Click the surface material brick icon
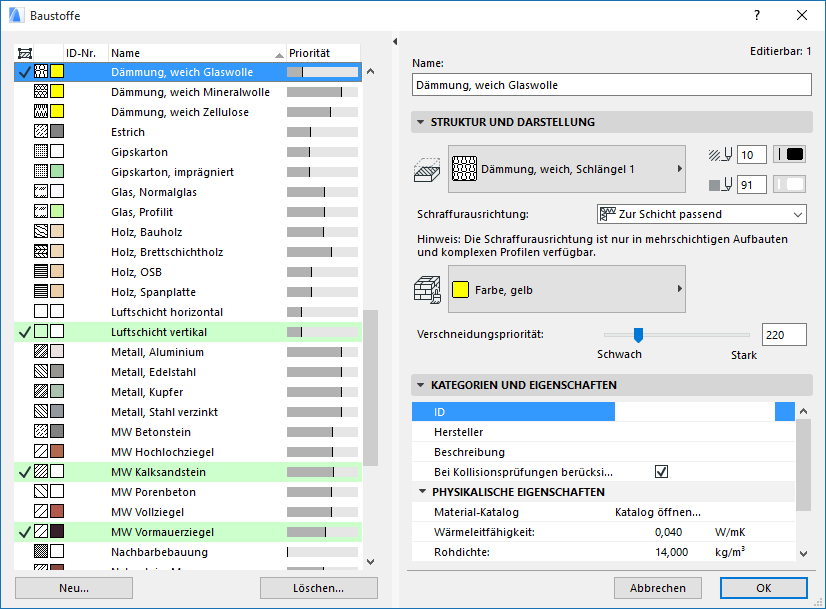Image resolution: width=826 pixels, height=609 pixels. coord(427,290)
